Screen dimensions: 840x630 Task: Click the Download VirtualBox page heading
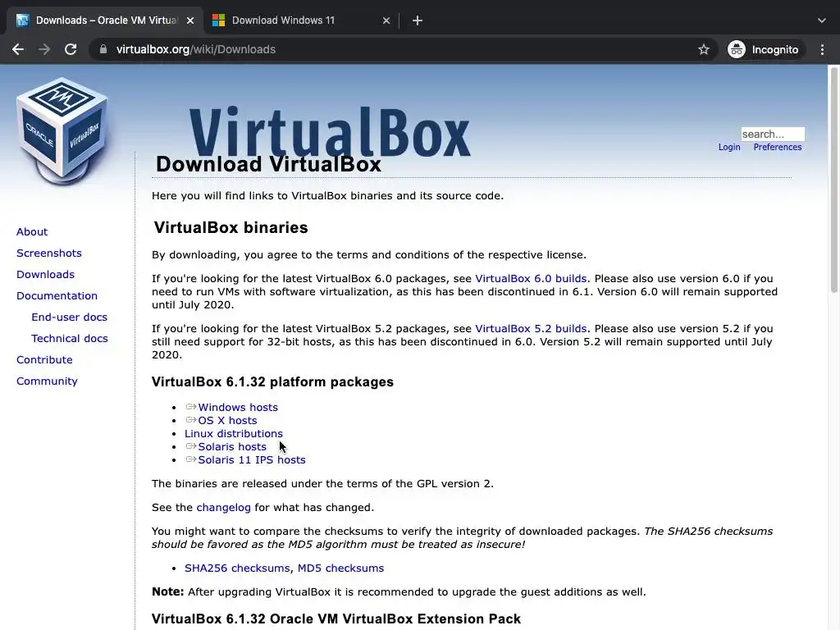268,164
